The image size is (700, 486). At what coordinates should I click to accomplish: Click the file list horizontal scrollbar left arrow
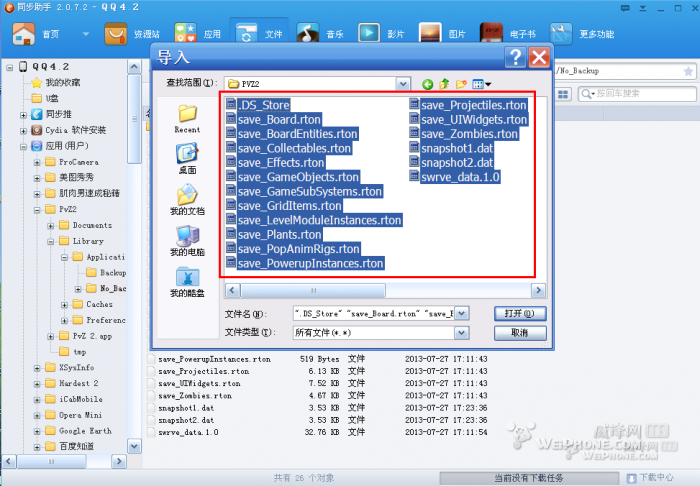point(232,291)
